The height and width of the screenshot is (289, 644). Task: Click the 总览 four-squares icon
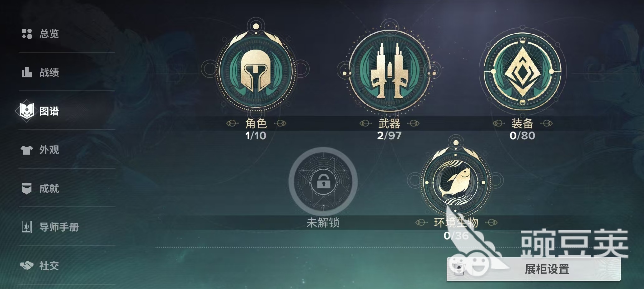pos(27,34)
